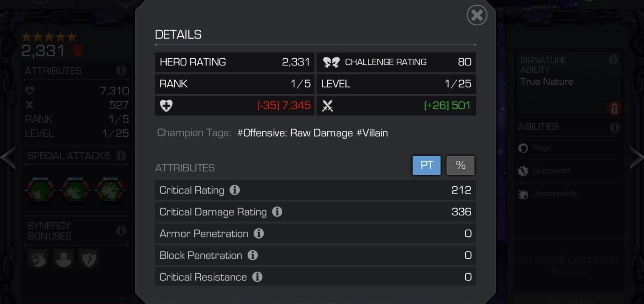The width and height of the screenshot is (644, 304).
Task: Open the Signature Ability info icon
Action: (x=613, y=60)
